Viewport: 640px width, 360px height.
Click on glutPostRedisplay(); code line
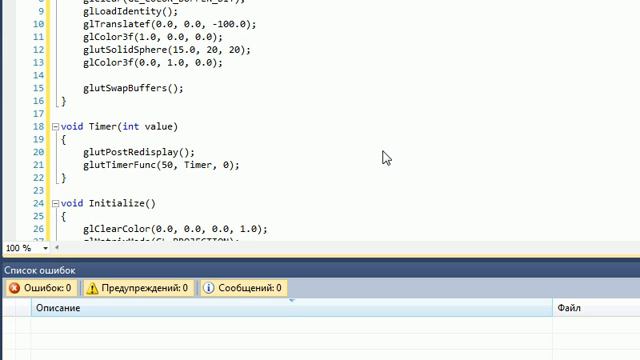[139, 152]
